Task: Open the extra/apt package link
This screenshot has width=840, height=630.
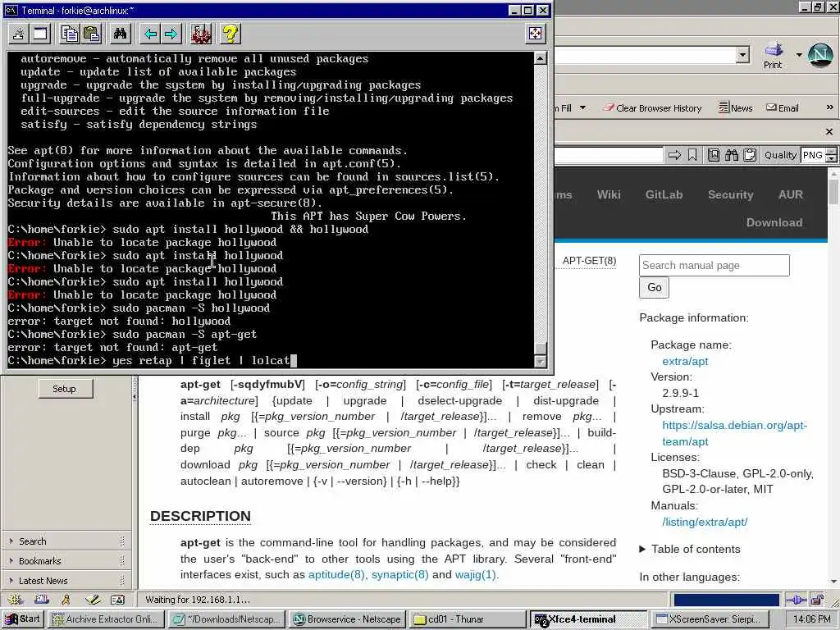Action: [685, 361]
